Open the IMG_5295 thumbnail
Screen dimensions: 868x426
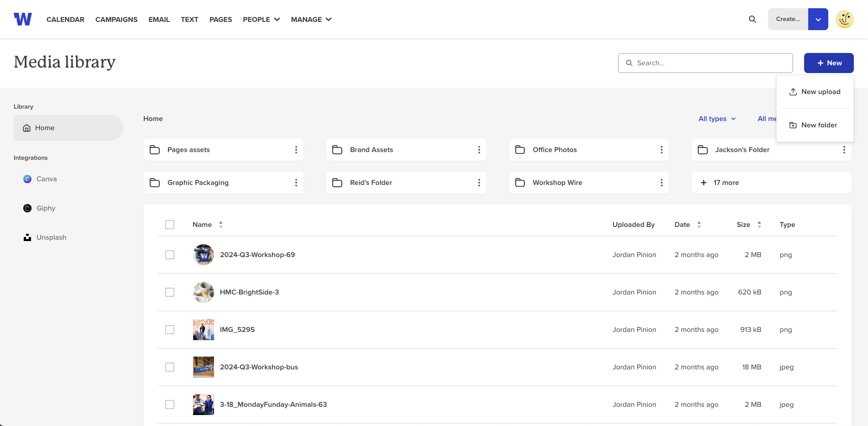[x=204, y=330]
